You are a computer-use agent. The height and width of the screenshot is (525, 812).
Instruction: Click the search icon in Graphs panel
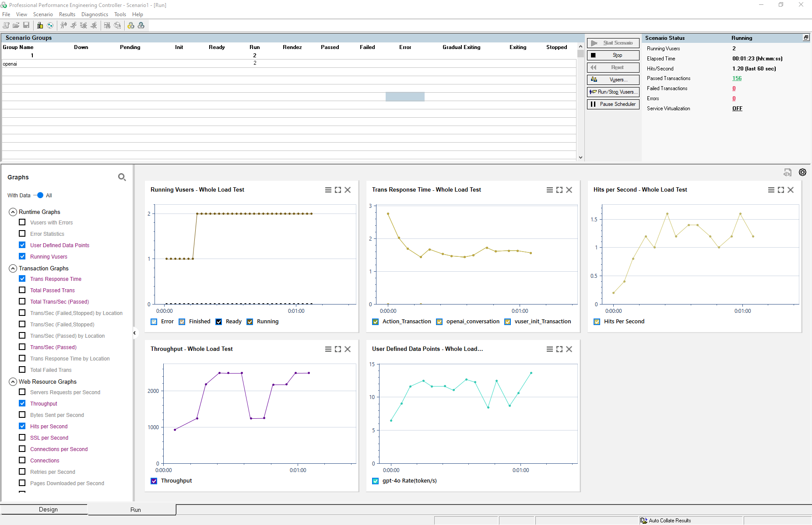[122, 177]
